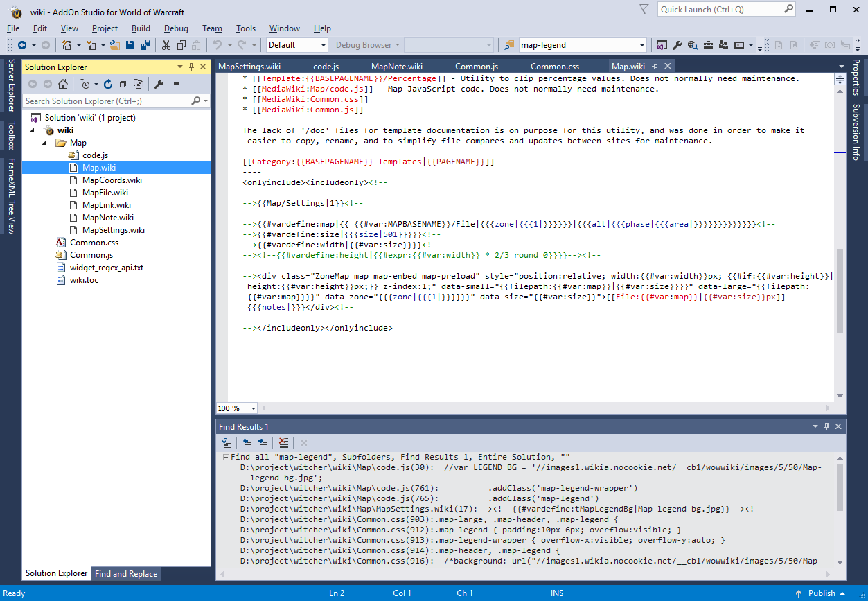The image size is (868, 601).
Task: Toggle auto-hide pin on Find Results panel
Action: pyautogui.click(x=826, y=426)
